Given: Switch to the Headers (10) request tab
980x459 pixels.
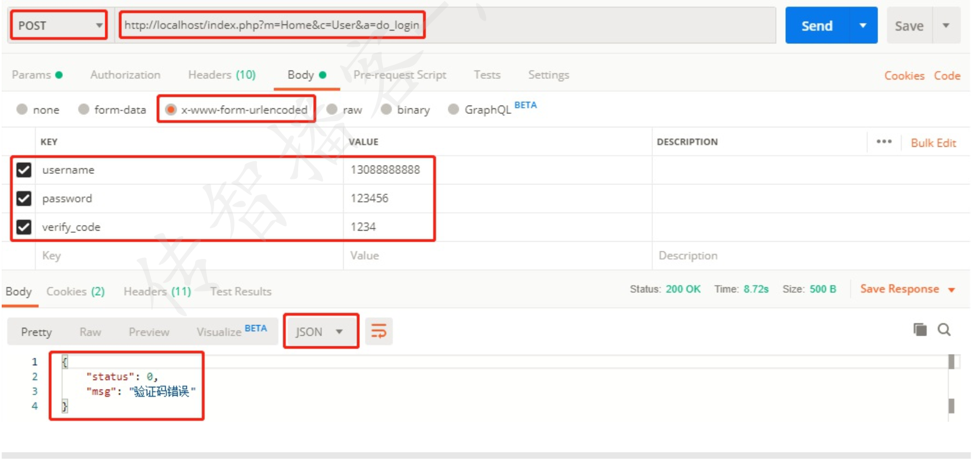Looking at the screenshot, I should [222, 74].
